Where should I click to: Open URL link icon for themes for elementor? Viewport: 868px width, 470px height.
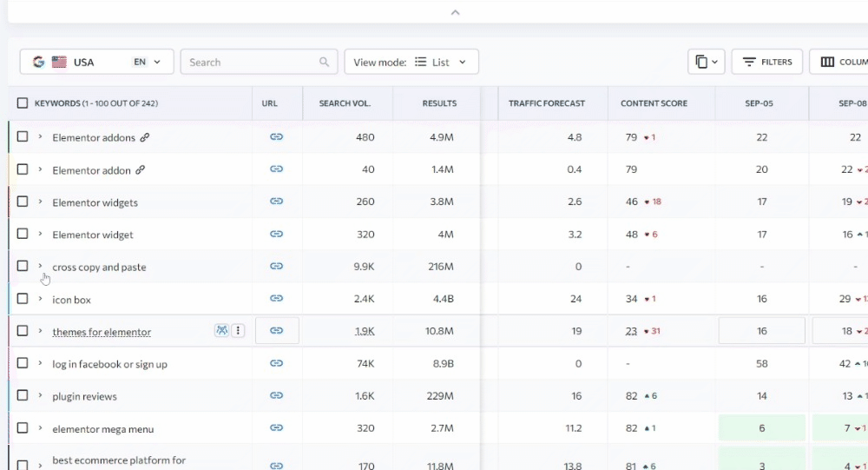(x=276, y=331)
